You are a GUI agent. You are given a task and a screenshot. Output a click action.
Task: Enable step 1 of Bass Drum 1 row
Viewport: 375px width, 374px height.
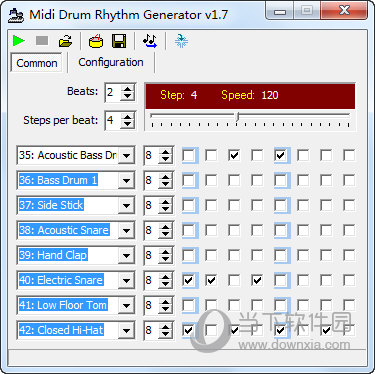[x=189, y=180]
